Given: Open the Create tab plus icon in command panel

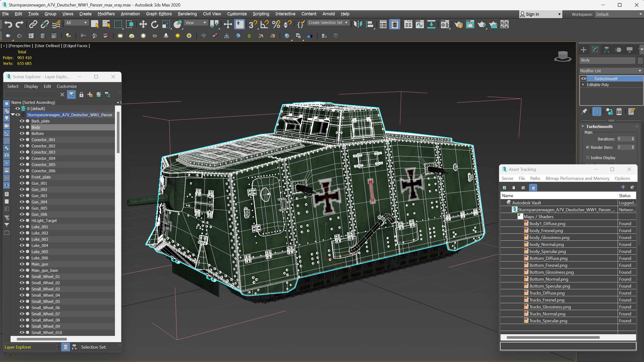Looking at the screenshot, I should point(583,50).
